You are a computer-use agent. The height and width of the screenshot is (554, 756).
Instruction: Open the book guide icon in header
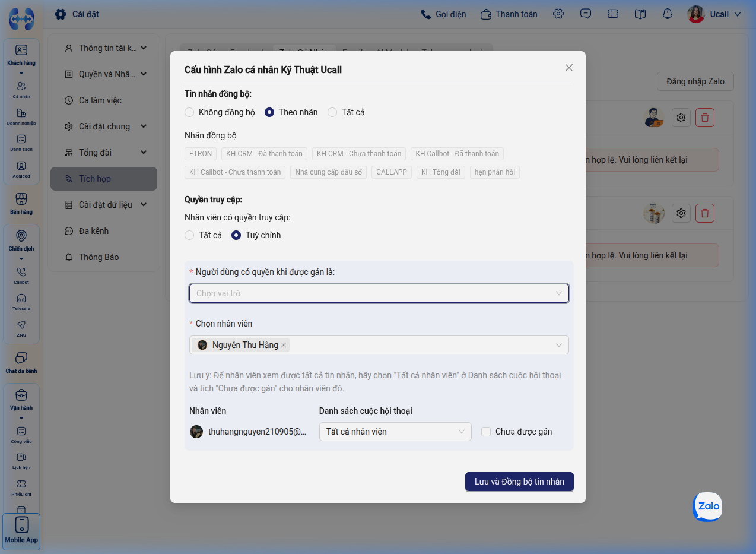click(640, 14)
